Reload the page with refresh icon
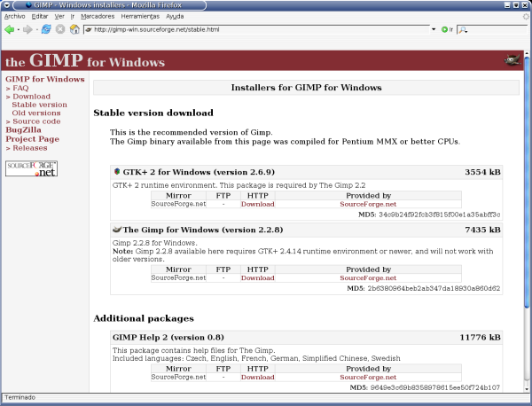 click(46, 29)
